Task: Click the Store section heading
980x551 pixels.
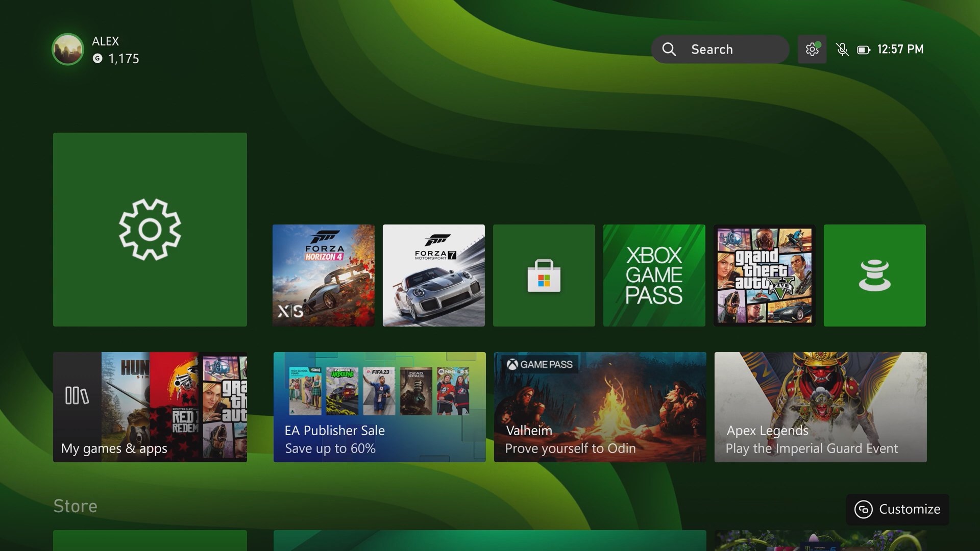Action: pos(76,506)
